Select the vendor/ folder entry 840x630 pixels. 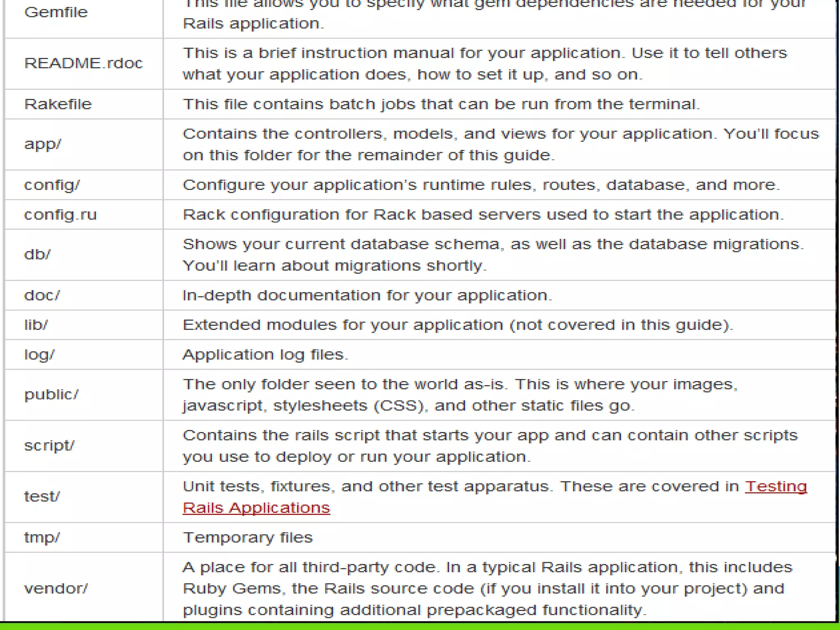56,589
